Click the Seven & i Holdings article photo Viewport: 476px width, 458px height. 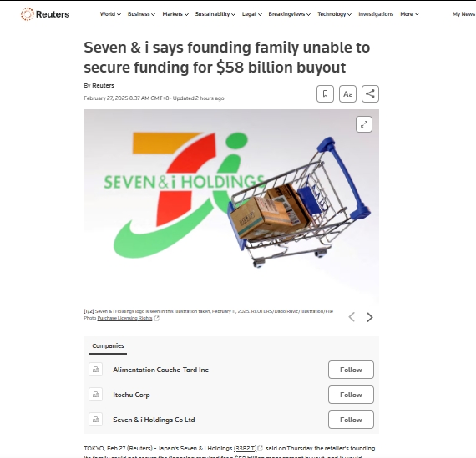[231, 206]
